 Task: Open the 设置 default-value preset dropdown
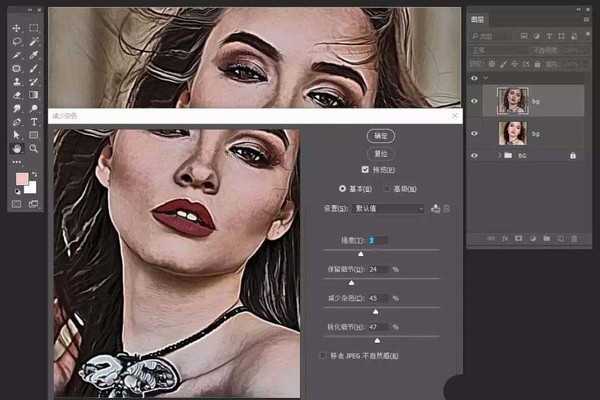tap(388, 209)
